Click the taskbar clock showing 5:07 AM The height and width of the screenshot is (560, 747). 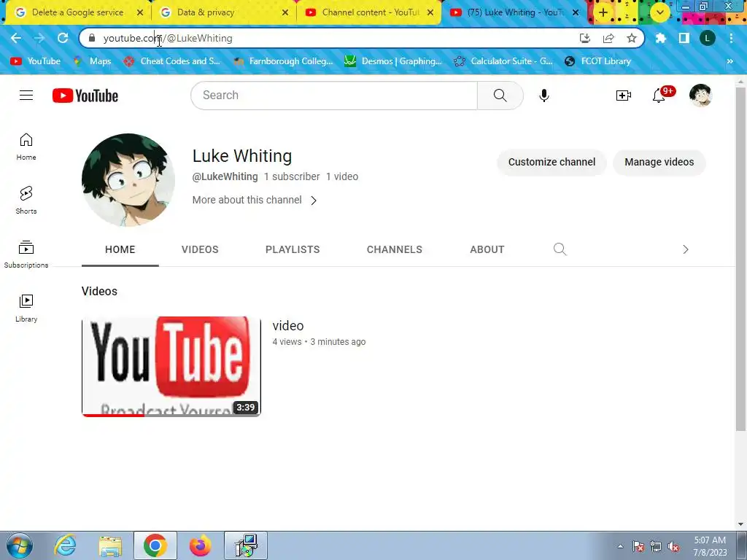pyautogui.click(x=710, y=546)
